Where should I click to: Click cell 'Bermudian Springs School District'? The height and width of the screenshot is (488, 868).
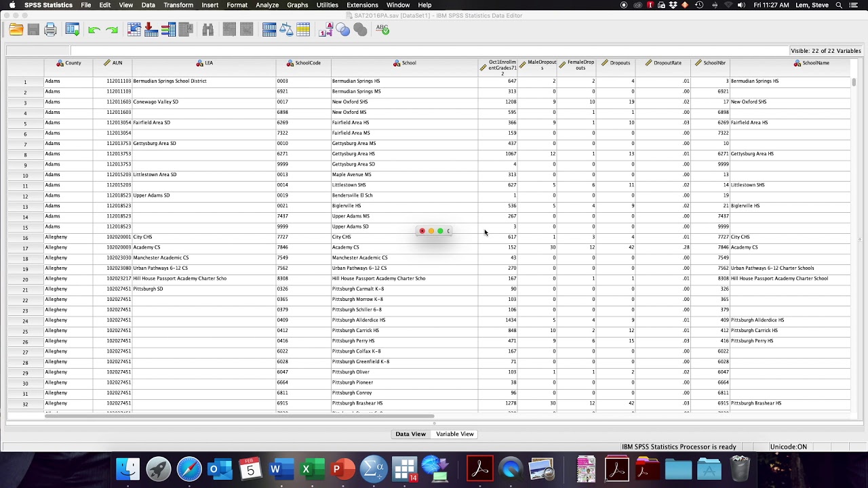coord(203,81)
